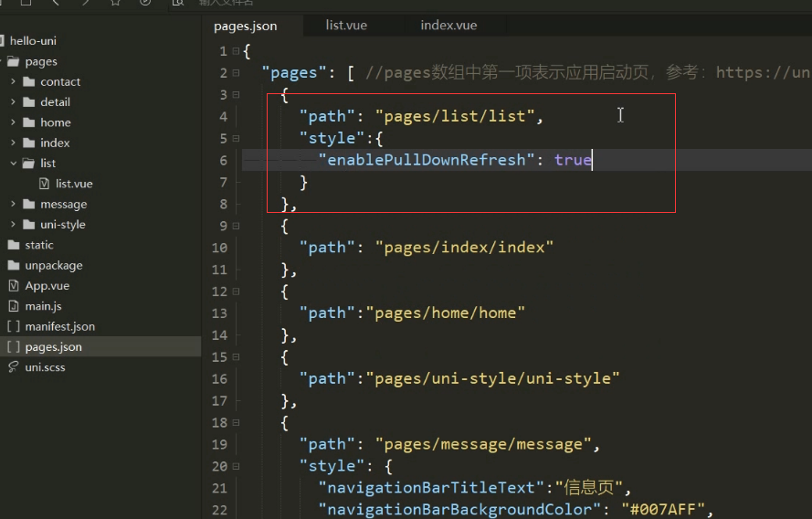Collapse code fold marker on line 12
The image size is (812, 519).
(x=236, y=291)
